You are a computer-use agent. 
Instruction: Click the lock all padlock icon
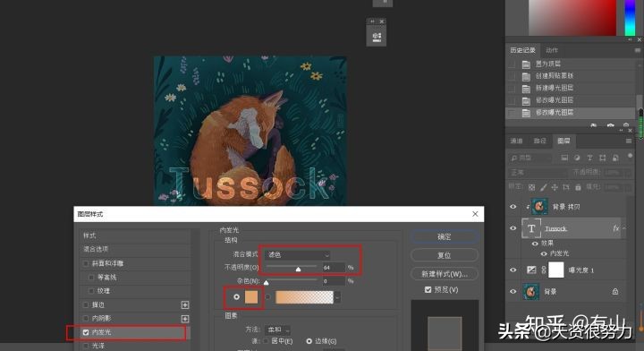578,187
